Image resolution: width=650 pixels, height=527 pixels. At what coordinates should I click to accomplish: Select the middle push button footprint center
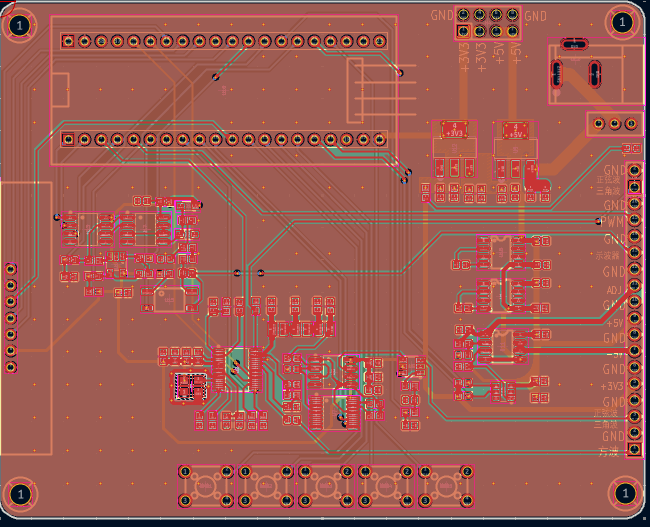[326, 486]
